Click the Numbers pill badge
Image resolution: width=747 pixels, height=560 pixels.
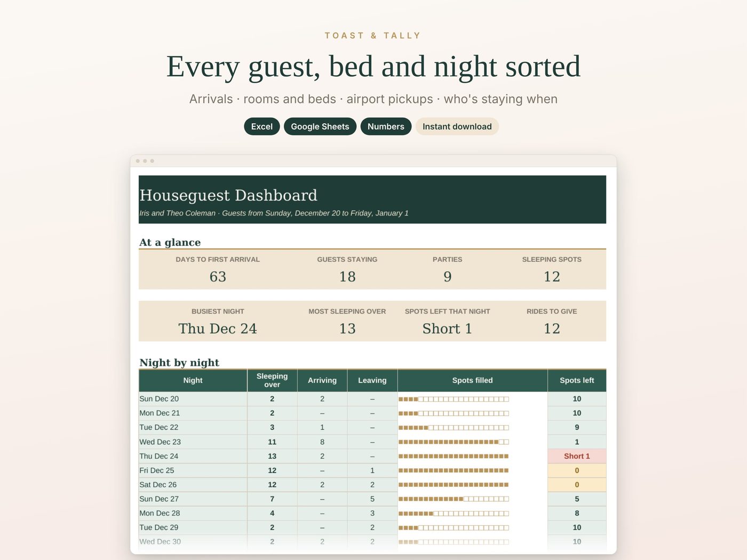386,126
